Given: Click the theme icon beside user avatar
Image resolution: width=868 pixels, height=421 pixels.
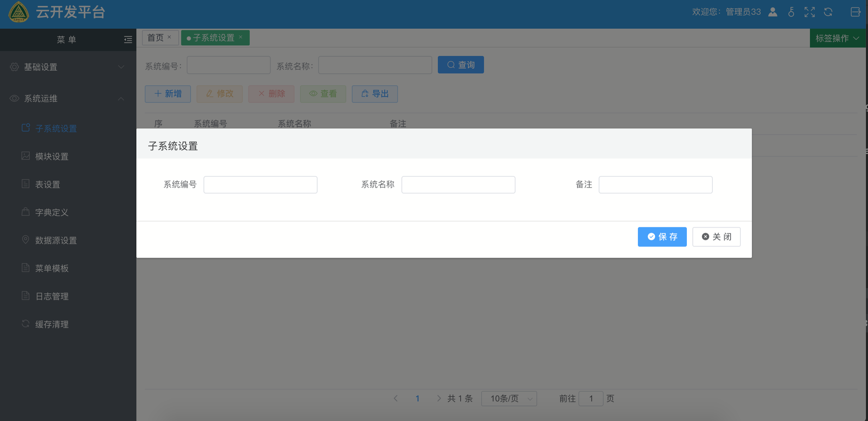Looking at the screenshot, I should tap(791, 12).
